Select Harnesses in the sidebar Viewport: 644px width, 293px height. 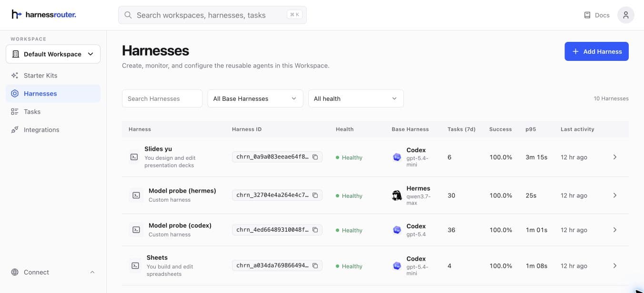coord(53,94)
